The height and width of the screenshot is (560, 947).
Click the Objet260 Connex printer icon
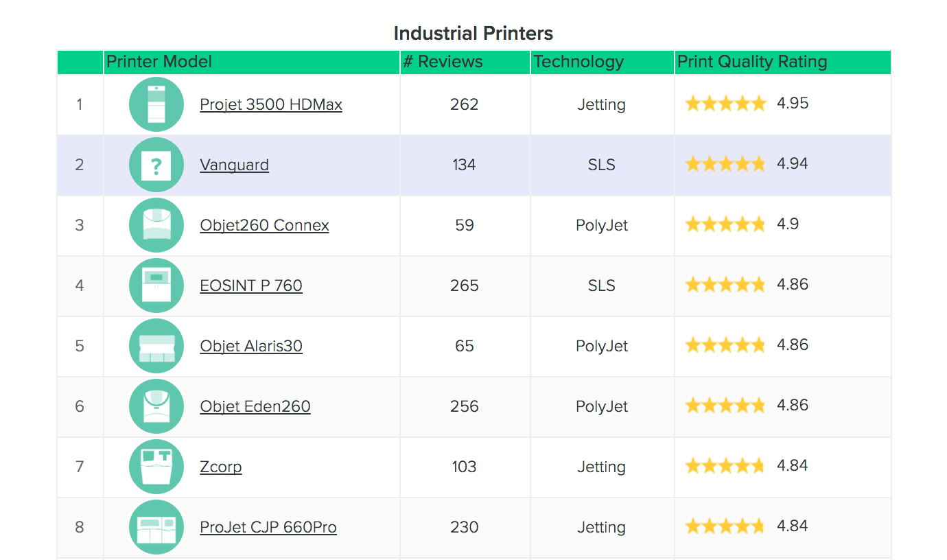coord(156,225)
